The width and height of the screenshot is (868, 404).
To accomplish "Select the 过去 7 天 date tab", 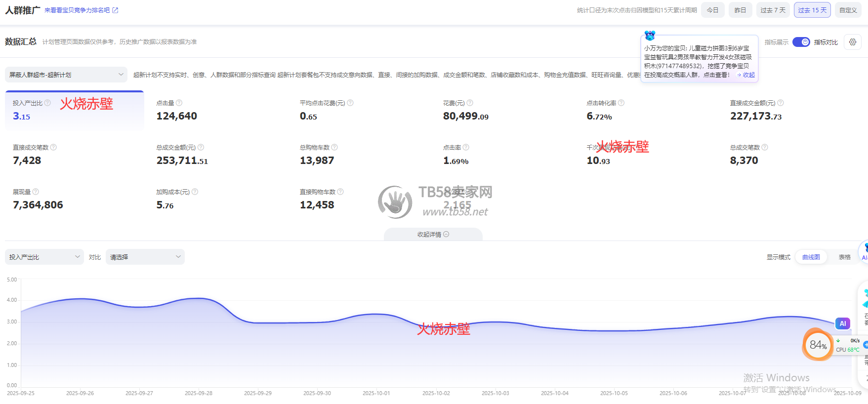I will (773, 10).
